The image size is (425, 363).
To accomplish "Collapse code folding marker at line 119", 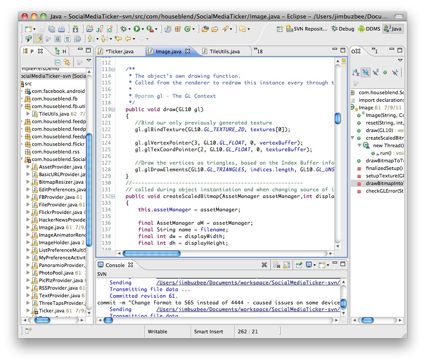I will [x=113, y=109].
